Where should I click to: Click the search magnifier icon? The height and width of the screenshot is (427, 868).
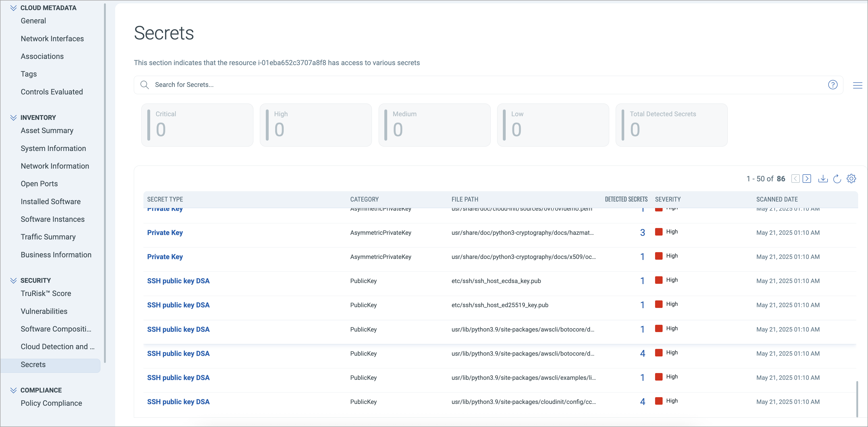(144, 85)
